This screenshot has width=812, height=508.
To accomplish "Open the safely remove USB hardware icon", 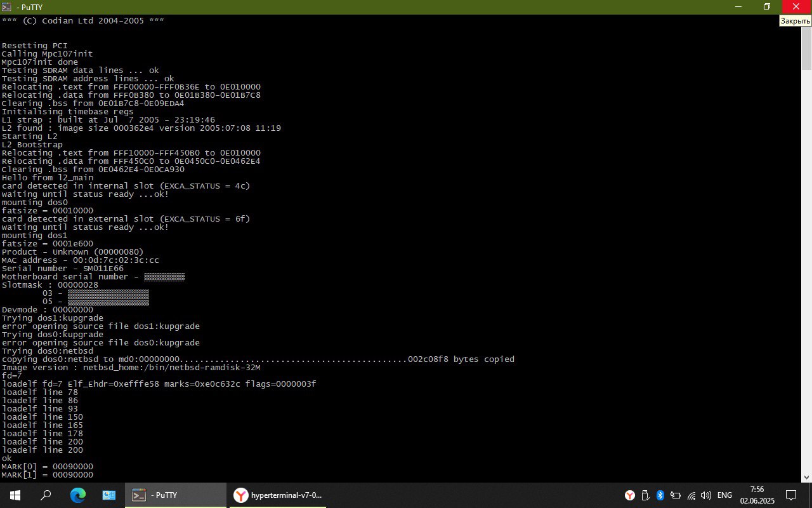I will coord(645,495).
